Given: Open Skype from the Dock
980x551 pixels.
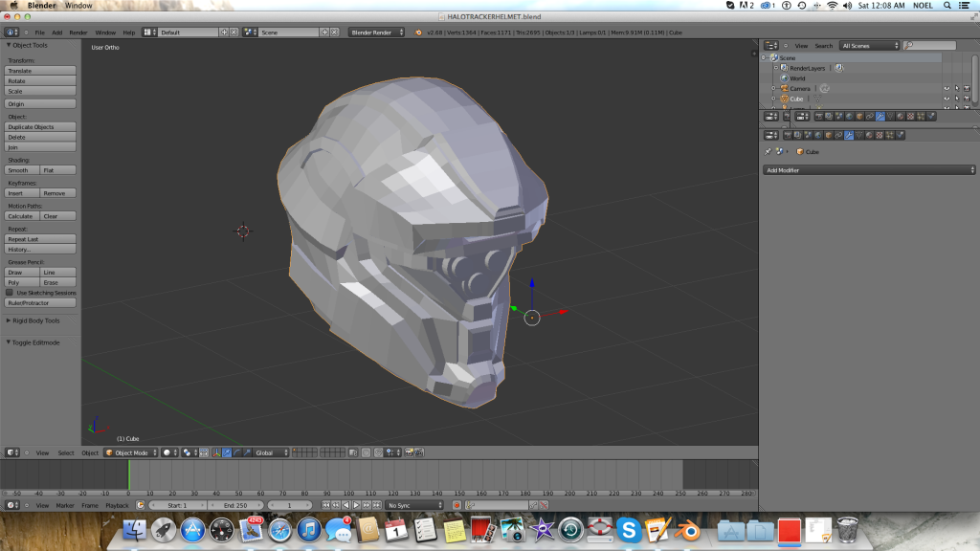Looking at the screenshot, I should click(x=629, y=530).
